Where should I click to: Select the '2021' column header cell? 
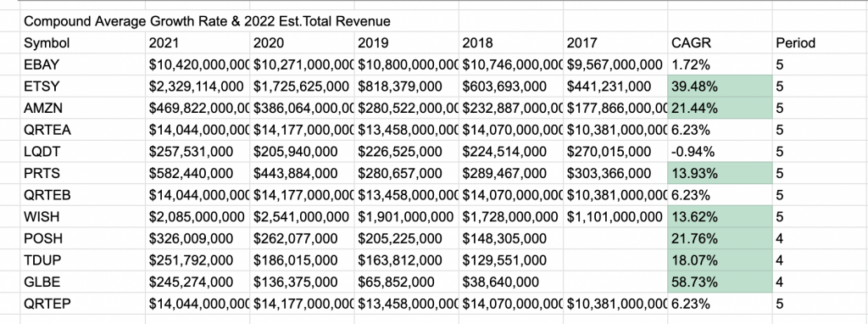pyautogui.click(x=198, y=42)
